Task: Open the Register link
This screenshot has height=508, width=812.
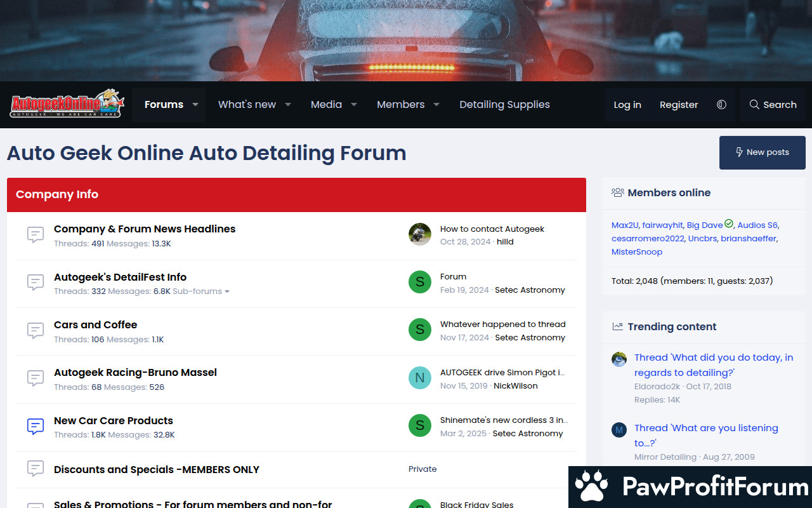Action: coord(679,105)
